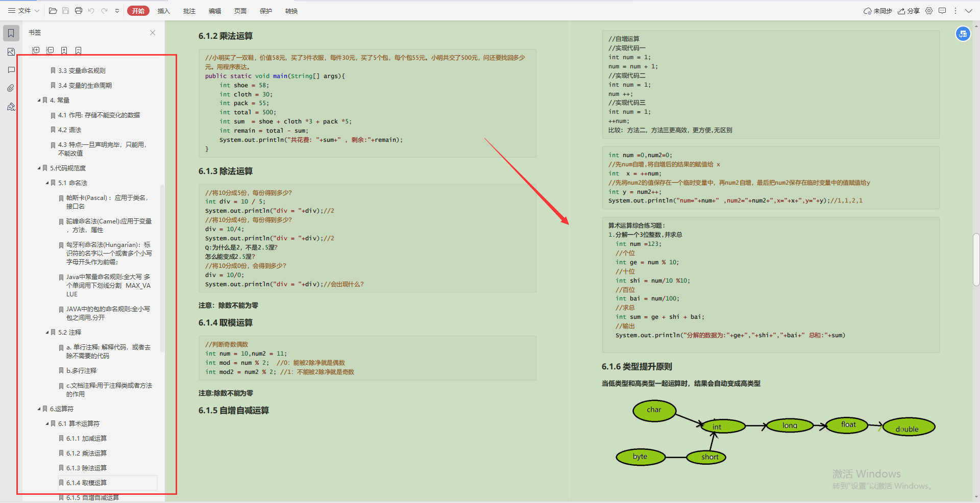Switch to the 批注 tab
The image size is (980, 503).
point(189,11)
